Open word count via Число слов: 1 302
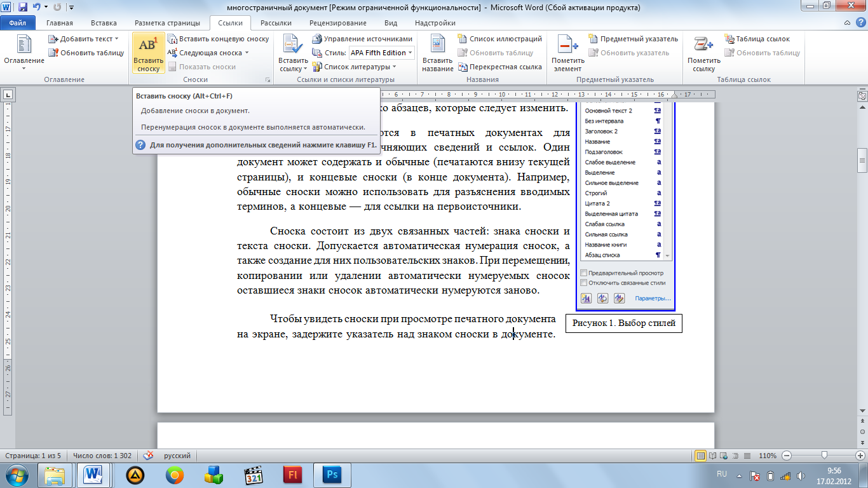This screenshot has width=868, height=488. (102, 456)
